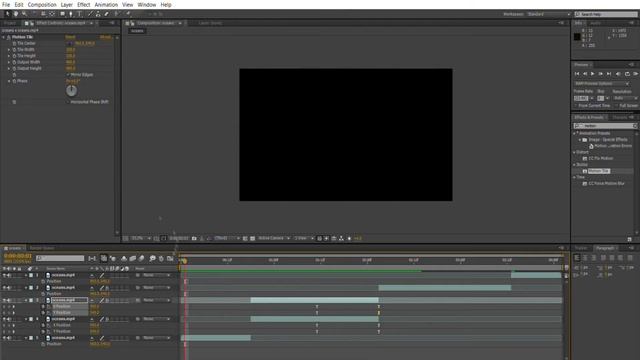Select the Selection arrow tool

7,13
